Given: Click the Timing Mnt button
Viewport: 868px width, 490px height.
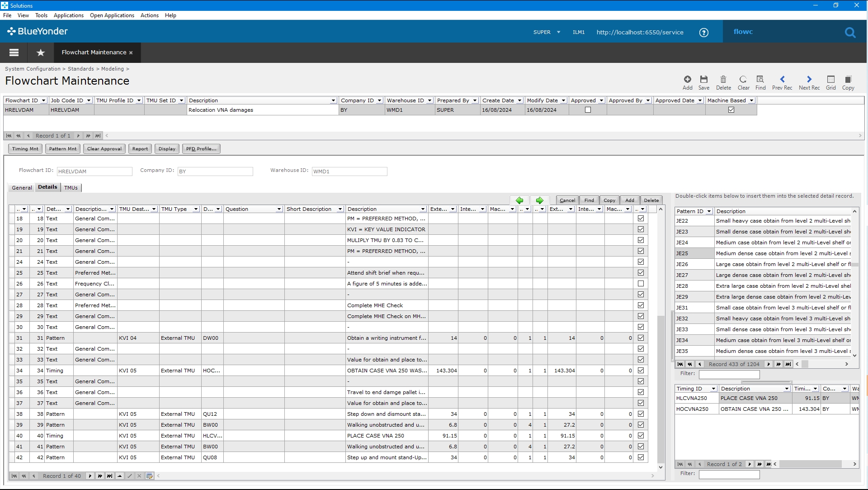Looking at the screenshot, I should (25, 149).
